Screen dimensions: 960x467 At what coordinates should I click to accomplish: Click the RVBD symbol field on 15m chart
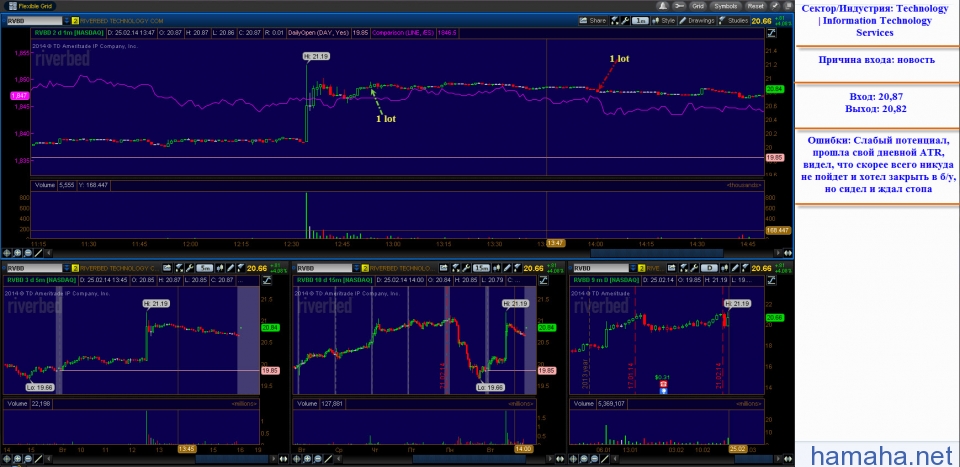pos(324,268)
